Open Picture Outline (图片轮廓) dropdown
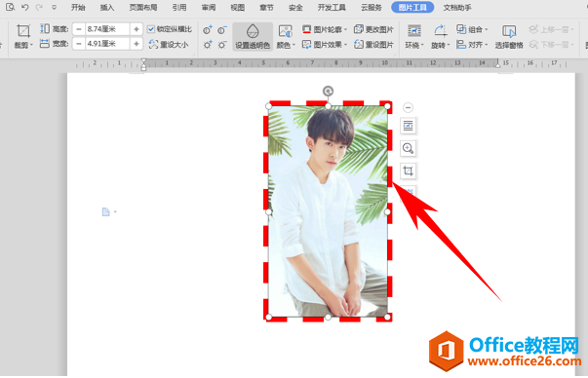This screenshot has height=378, width=588. pyautogui.click(x=325, y=29)
